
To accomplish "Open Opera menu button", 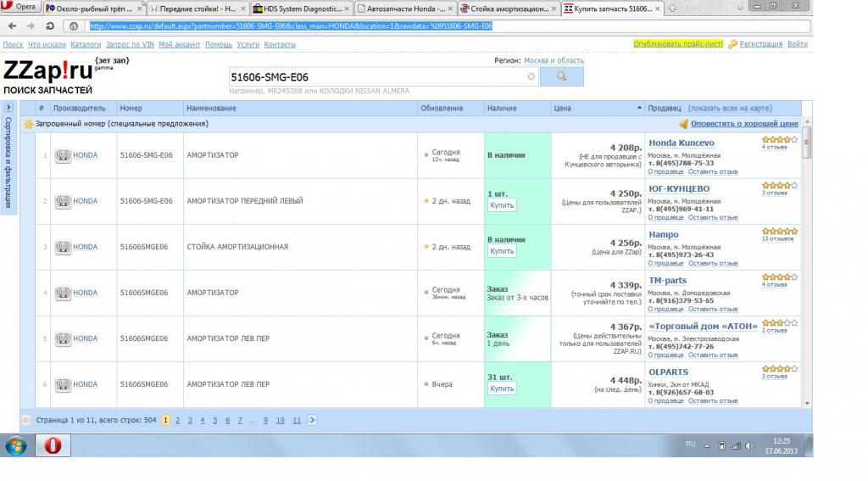I will tap(19, 7).
